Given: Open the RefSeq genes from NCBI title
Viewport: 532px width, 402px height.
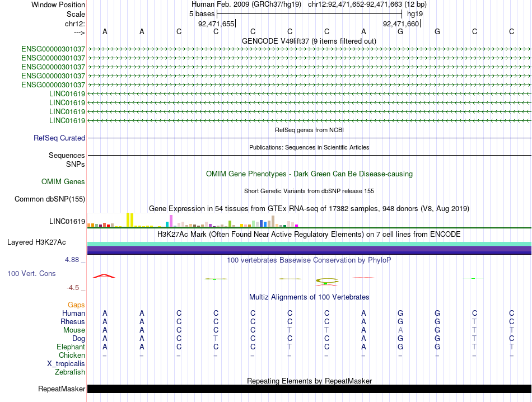Looking at the screenshot, I should pyautogui.click(x=309, y=130).
